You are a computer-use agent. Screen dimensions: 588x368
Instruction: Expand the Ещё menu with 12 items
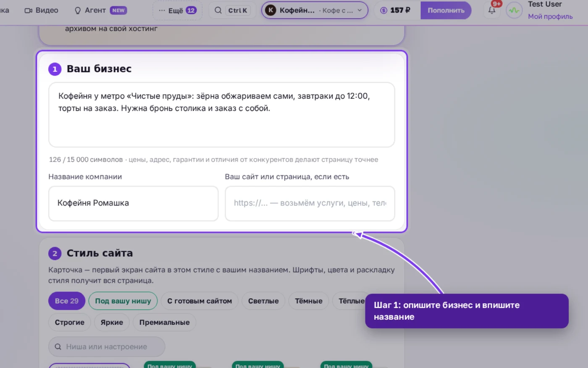click(177, 11)
